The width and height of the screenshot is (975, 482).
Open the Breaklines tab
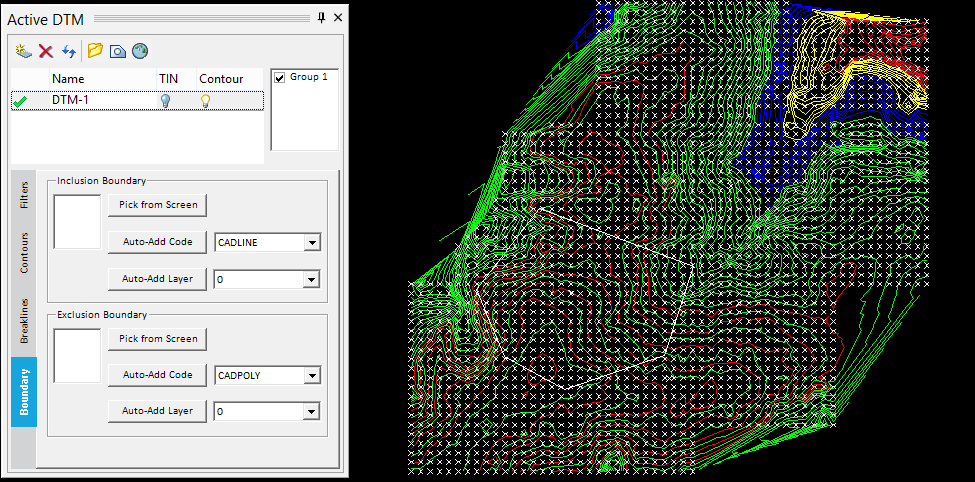click(x=24, y=320)
